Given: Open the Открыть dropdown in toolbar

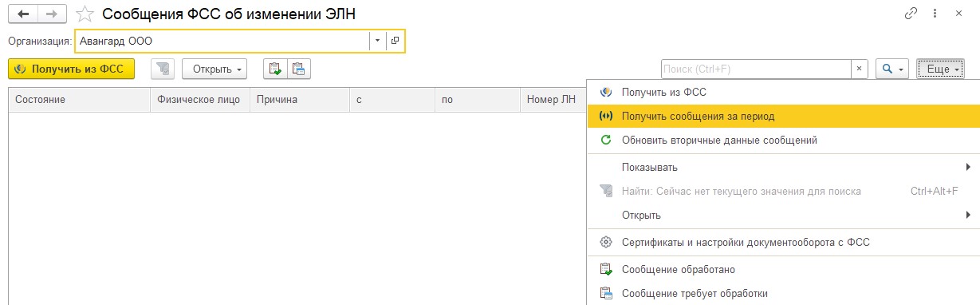Looking at the screenshot, I should [214, 69].
